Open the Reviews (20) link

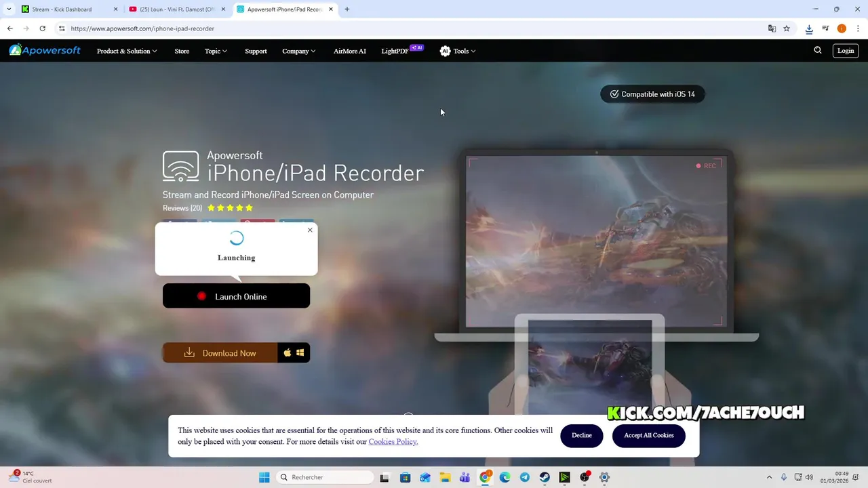tap(182, 208)
